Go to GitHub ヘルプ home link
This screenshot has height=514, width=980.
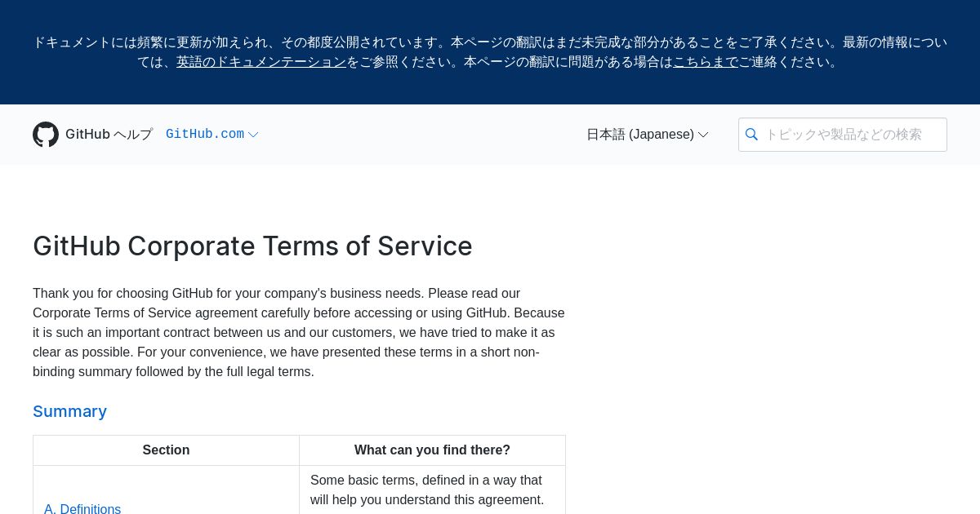click(109, 135)
